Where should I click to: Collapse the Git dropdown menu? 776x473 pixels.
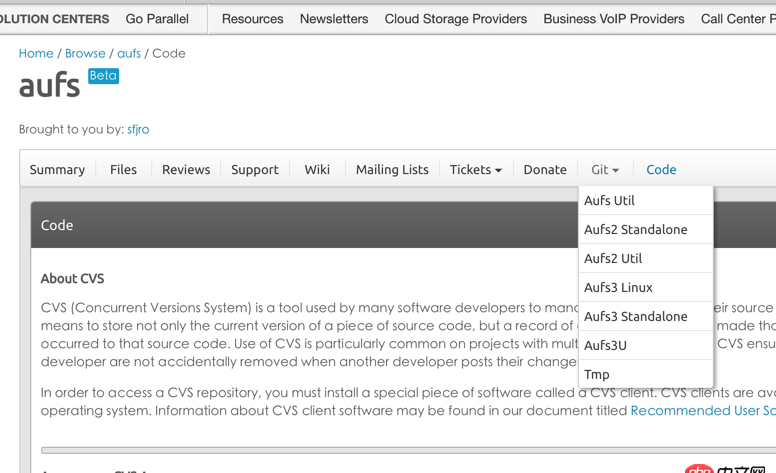coord(604,170)
